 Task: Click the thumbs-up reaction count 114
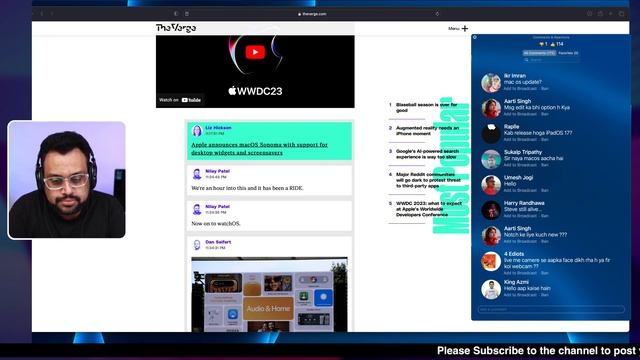pyautogui.click(x=557, y=44)
